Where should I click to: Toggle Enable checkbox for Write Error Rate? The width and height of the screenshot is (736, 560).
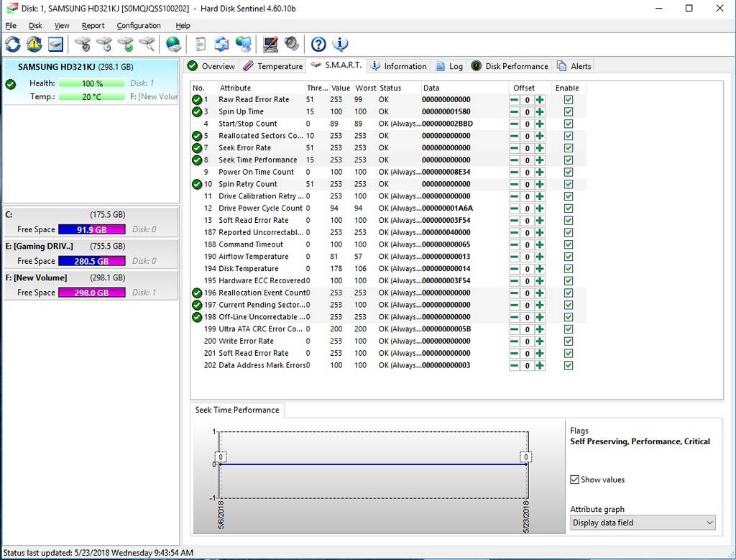(569, 341)
